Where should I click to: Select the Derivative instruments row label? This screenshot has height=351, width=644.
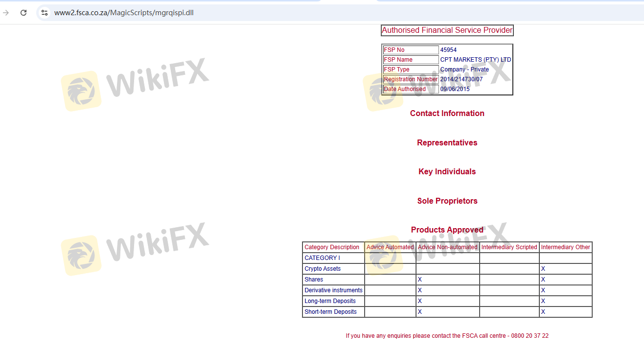click(333, 290)
